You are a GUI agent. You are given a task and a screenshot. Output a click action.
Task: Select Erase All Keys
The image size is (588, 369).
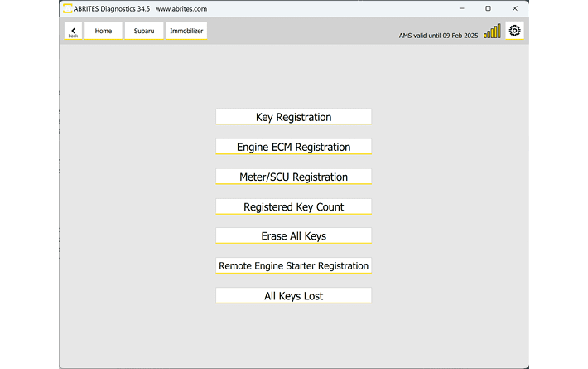point(293,235)
